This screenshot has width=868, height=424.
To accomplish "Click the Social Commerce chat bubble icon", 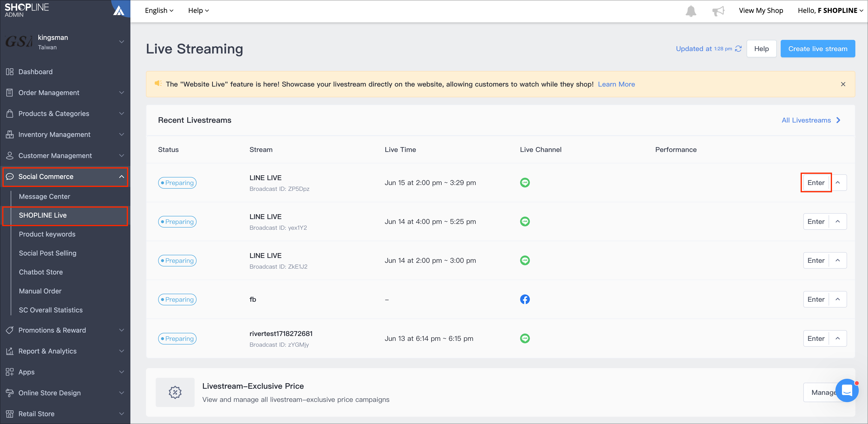I will (10, 177).
